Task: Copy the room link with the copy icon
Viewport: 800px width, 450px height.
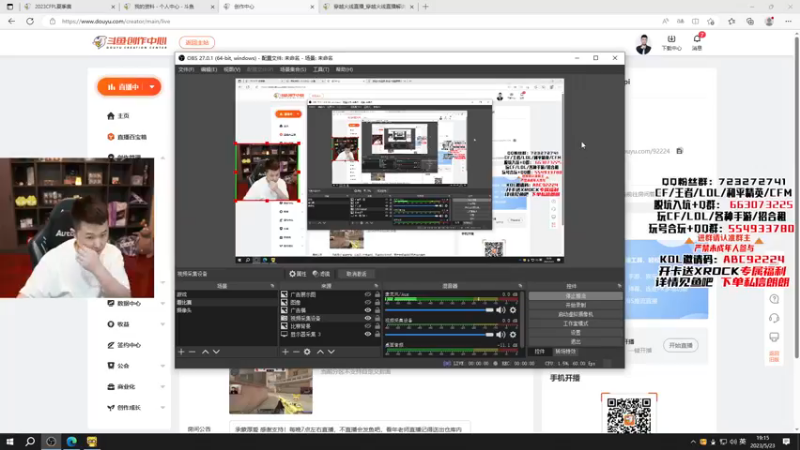Action: [x=680, y=151]
